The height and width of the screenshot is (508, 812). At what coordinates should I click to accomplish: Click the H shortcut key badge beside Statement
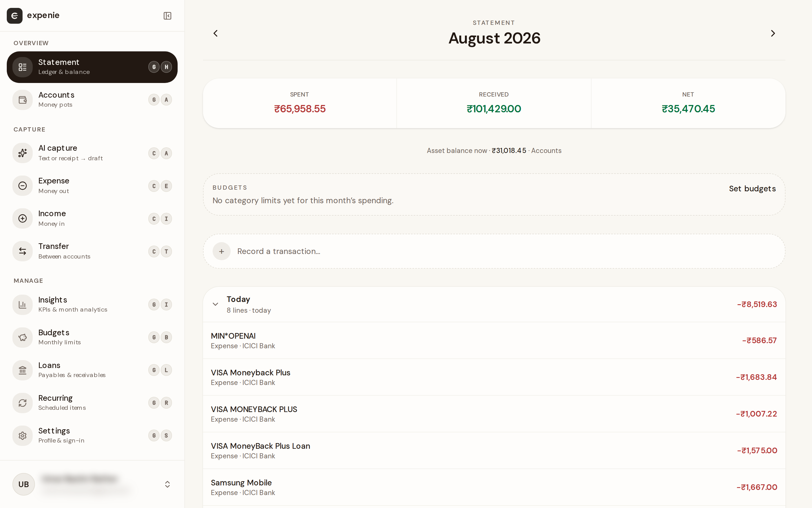tap(166, 67)
